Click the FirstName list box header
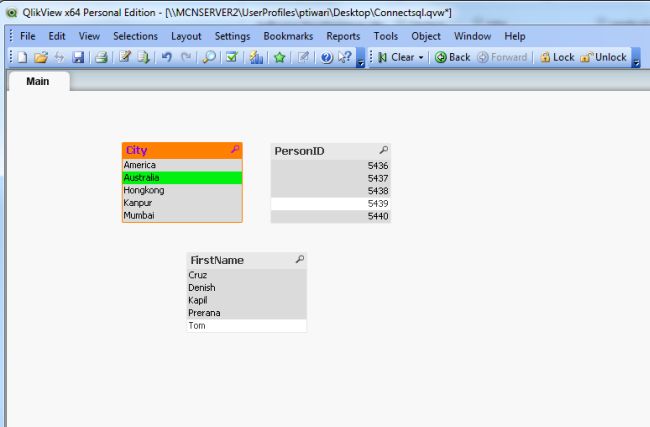The image size is (650, 427). (246, 260)
